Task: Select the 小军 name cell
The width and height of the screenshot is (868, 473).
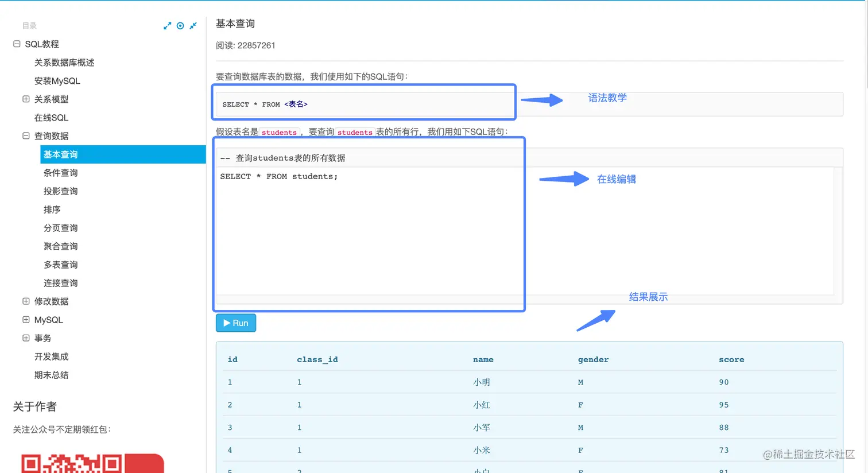Action: pyautogui.click(x=482, y=428)
